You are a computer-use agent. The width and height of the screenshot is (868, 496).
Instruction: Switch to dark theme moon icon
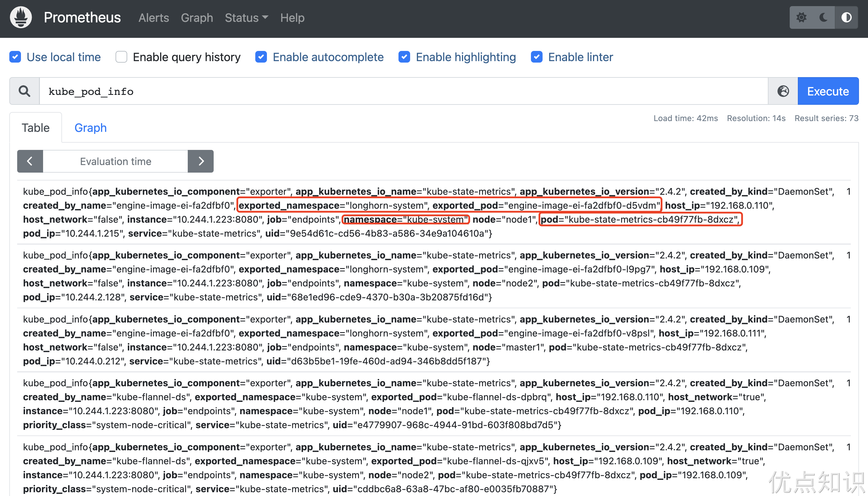coord(824,17)
